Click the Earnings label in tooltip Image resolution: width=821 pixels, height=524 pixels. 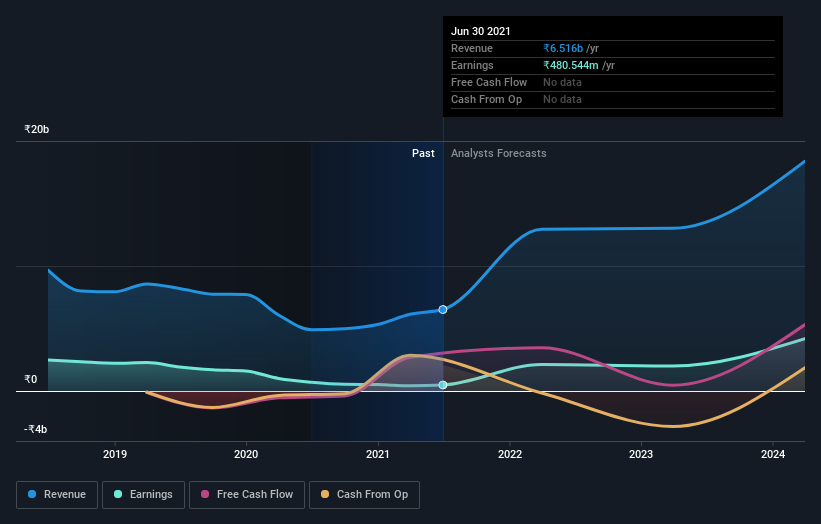(x=472, y=65)
